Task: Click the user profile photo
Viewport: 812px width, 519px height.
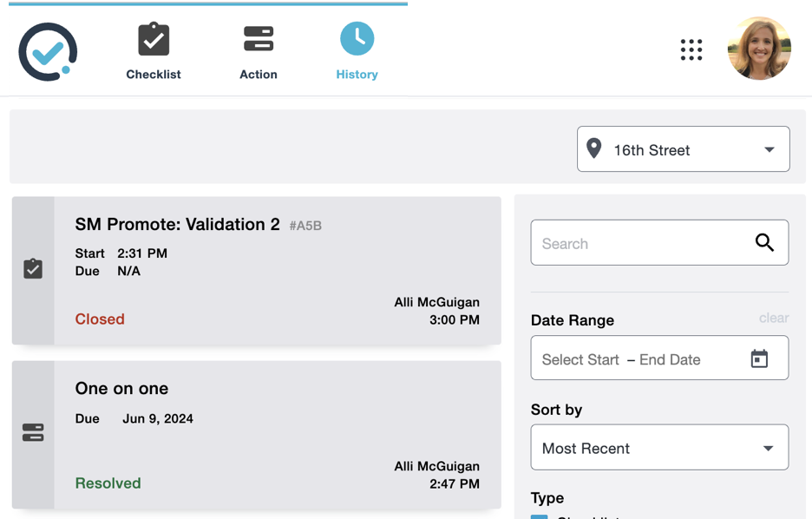Action: click(x=759, y=49)
